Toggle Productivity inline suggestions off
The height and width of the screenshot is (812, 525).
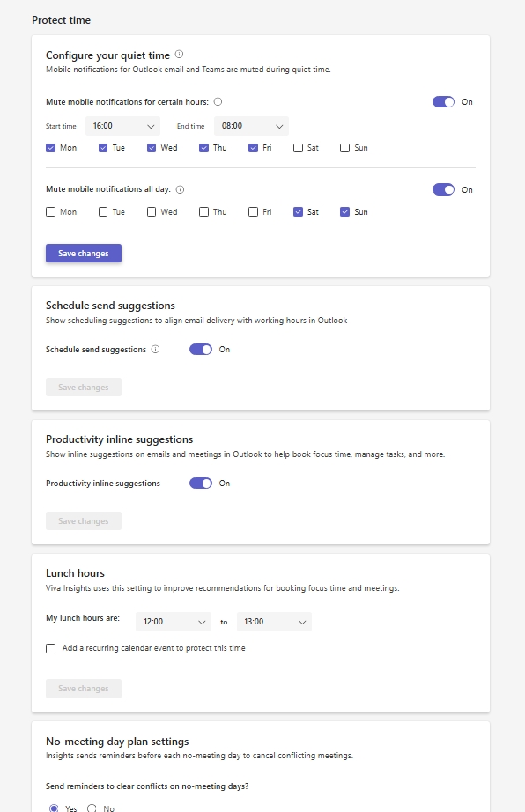(200, 484)
